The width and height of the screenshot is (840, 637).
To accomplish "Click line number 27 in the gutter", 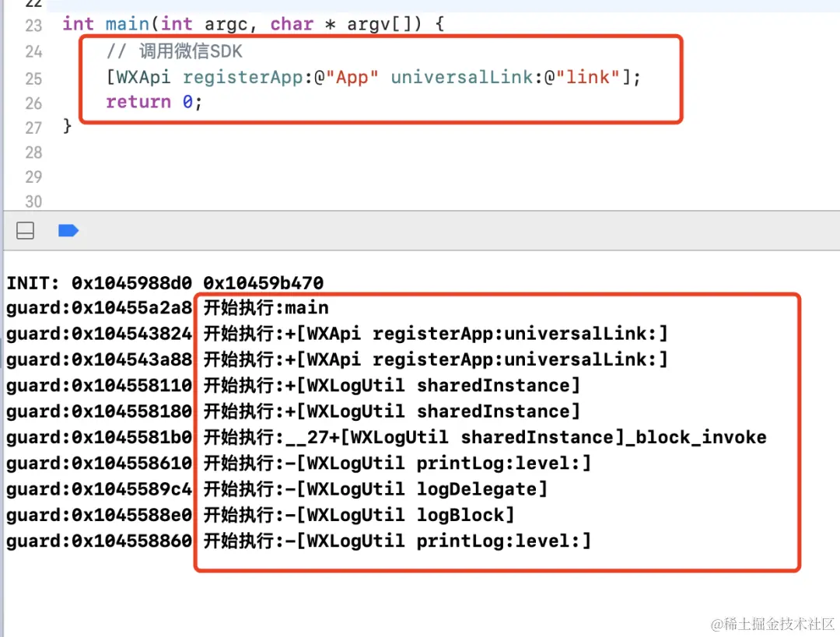I will 33,128.
